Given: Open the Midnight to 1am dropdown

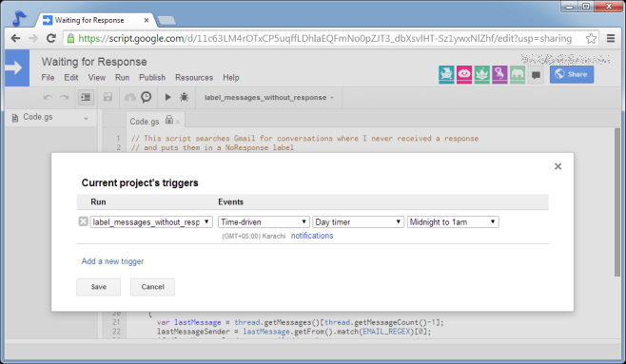Looking at the screenshot, I should click(453, 221).
